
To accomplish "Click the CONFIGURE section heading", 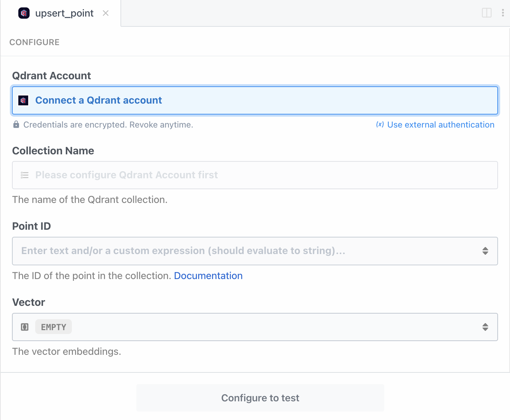I will tap(34, 42).
